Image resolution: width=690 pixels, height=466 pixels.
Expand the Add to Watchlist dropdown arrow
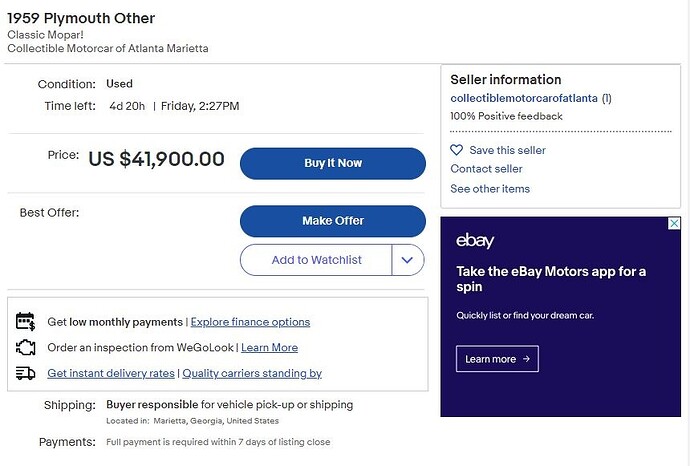tap(407, 260)
